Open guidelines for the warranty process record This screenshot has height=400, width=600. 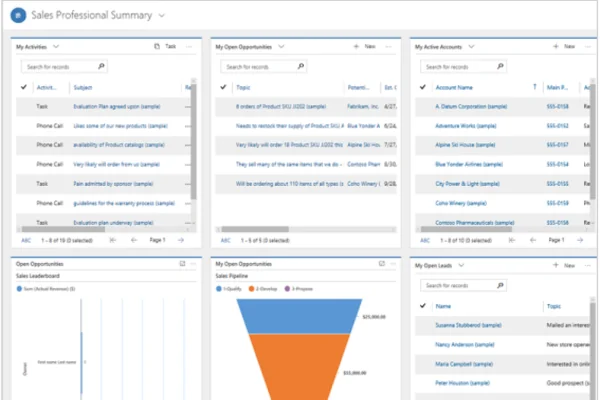124,203
